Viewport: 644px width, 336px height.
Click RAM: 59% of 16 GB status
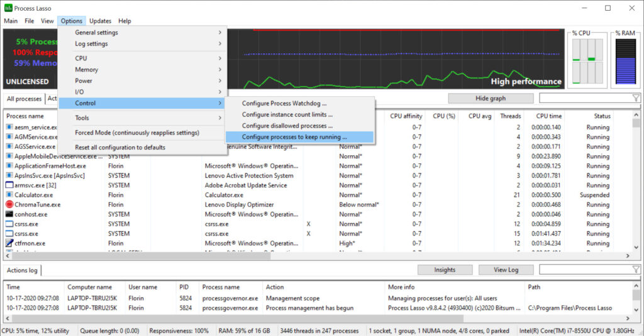tap(245, 331)
